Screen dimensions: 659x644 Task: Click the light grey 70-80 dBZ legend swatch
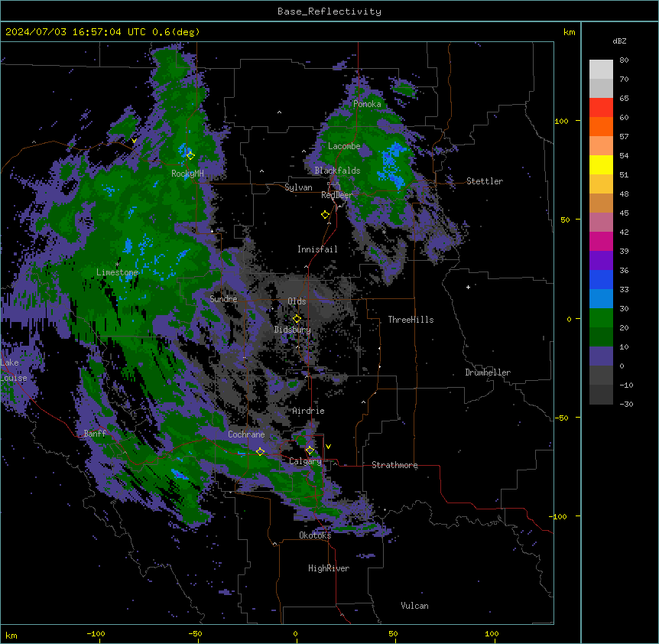pyautogui.click(x=601, y=70)
